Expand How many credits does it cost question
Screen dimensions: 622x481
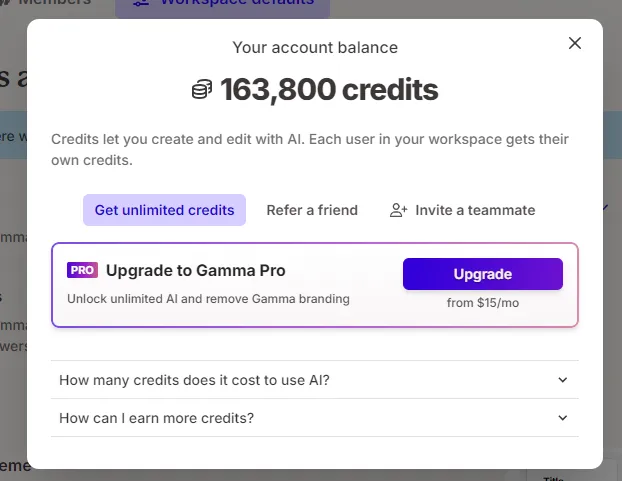click(x=315, y=380)
